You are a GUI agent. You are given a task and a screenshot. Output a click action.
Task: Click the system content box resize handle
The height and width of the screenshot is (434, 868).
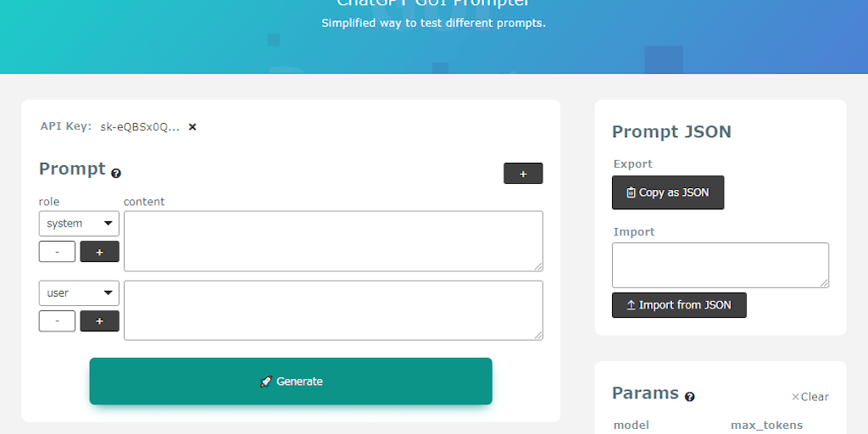point(538,267)
